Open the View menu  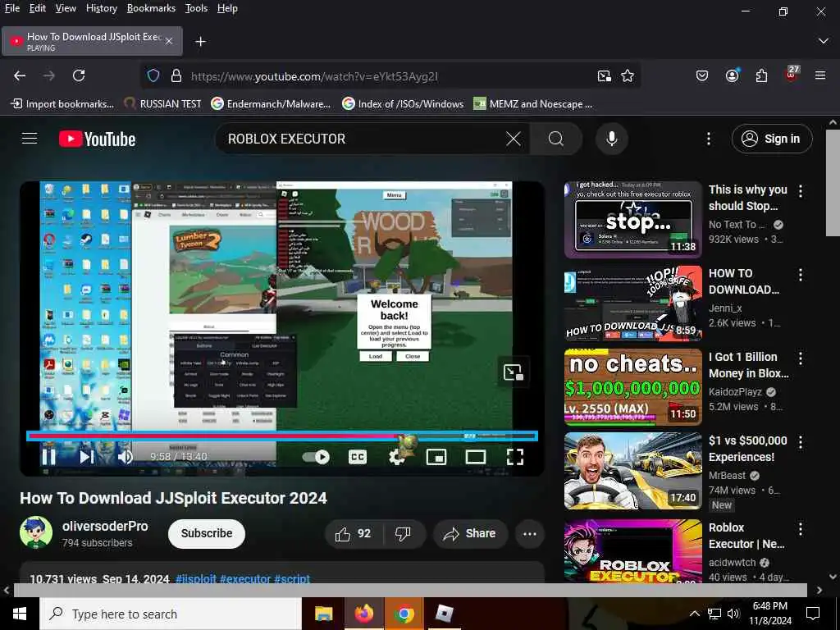(x=66, y=8)
